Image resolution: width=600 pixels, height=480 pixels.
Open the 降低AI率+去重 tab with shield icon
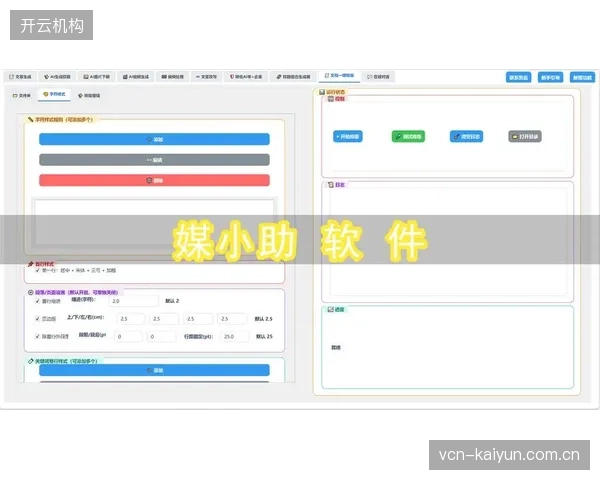[x=246, y=77]
